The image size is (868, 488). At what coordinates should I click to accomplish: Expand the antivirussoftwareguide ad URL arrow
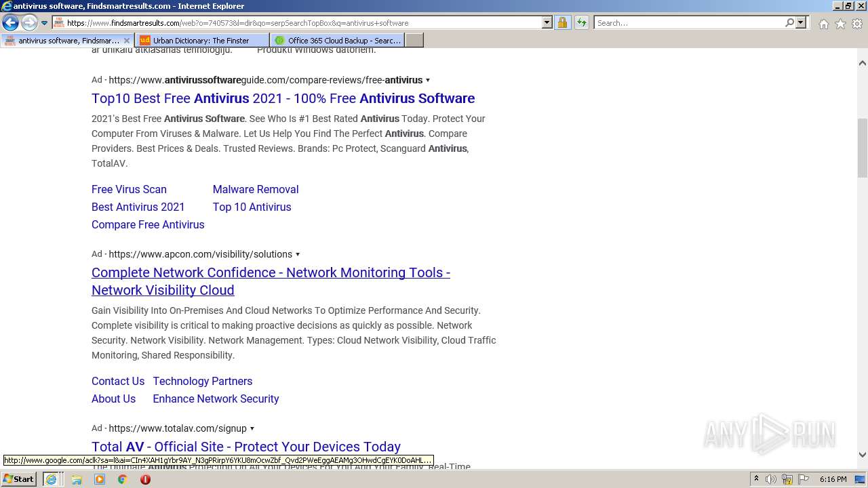pos(428,80)
